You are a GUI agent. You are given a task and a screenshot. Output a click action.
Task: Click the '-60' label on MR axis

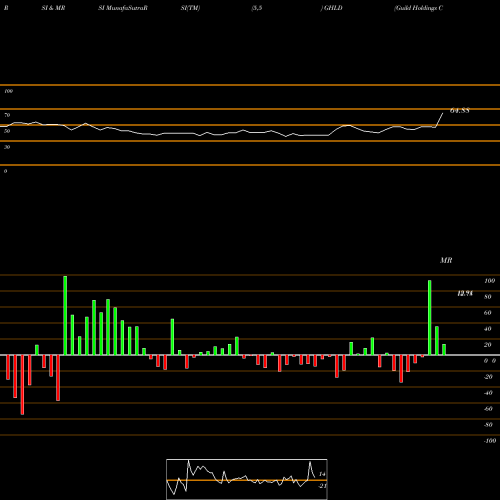[x=488, y=409]
